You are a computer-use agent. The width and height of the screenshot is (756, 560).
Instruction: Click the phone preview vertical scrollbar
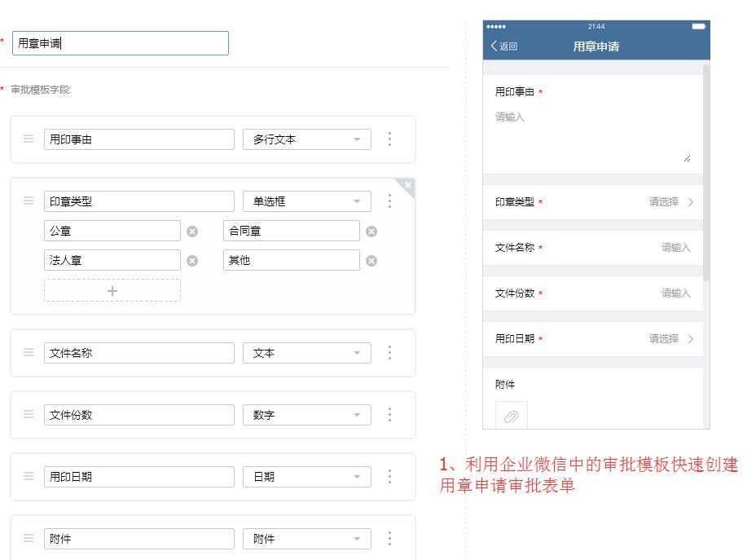click(706, 171)
